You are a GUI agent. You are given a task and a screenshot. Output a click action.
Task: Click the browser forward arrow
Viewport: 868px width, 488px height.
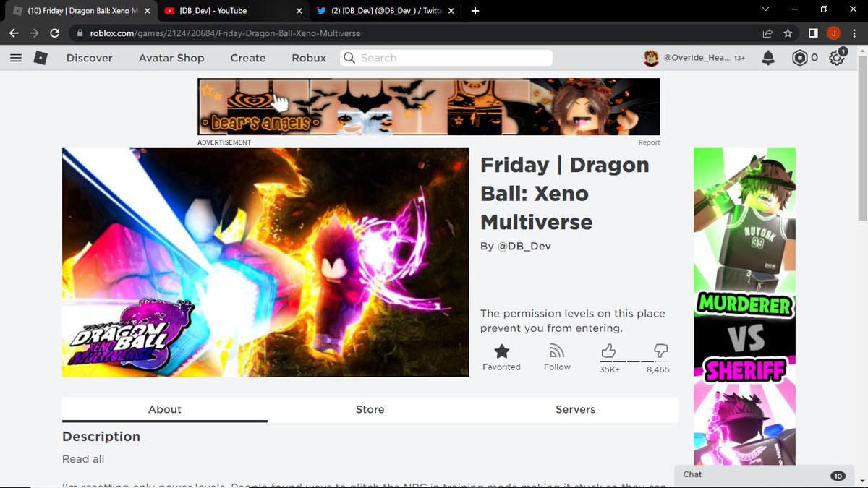pyautogui.click(x=34, y=33)
